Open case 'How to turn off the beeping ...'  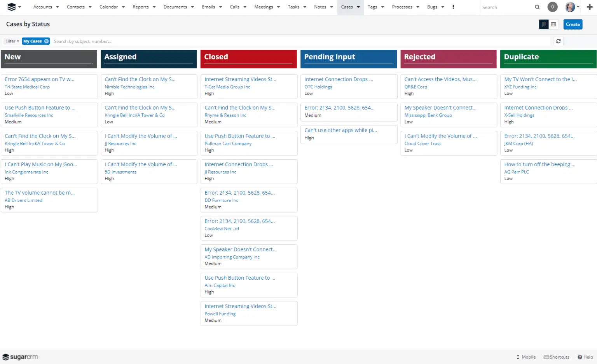(539, 164)
